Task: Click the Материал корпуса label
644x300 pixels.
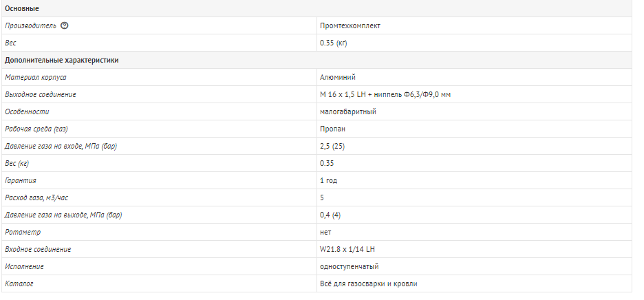Action: click(35, 77)
